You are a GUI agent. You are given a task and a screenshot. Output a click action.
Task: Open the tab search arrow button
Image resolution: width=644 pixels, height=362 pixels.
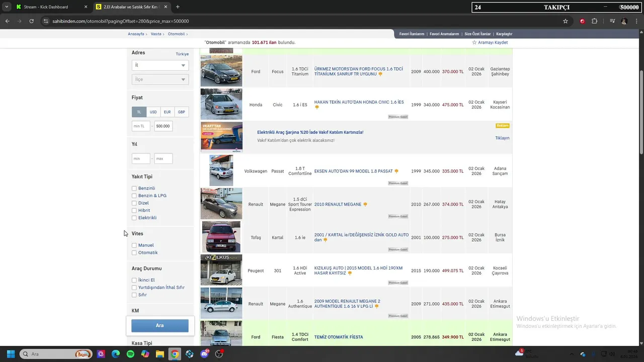[6, 7]
